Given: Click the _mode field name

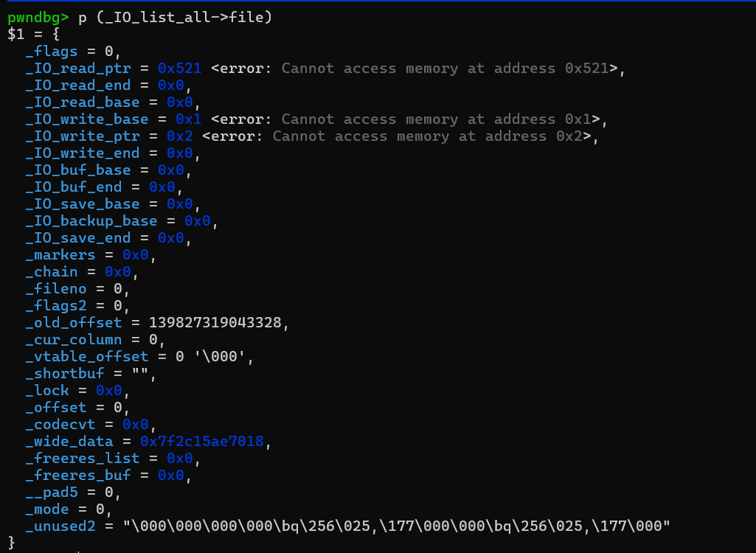Looking at the screenshot, I should (48, 509).
